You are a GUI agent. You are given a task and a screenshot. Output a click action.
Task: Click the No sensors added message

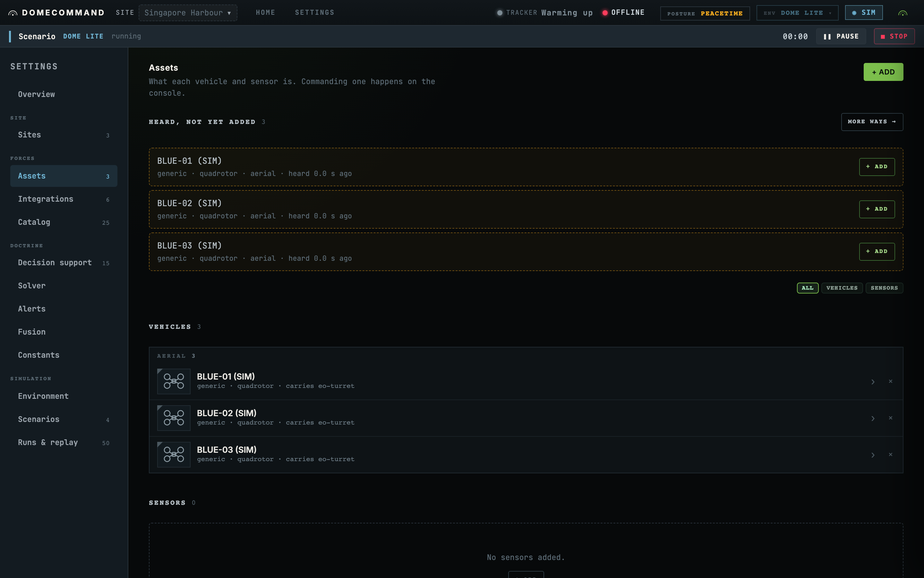[526, 557]
